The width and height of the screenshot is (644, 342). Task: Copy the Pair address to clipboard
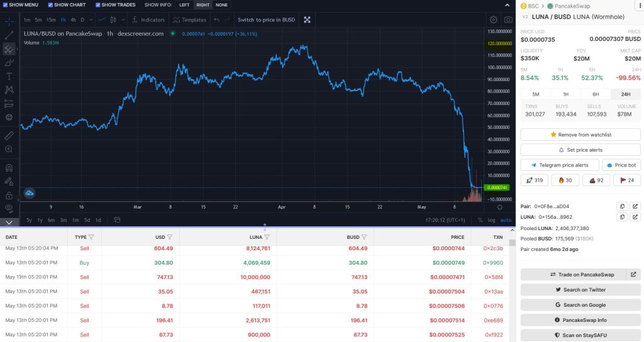tap(621, 206)
